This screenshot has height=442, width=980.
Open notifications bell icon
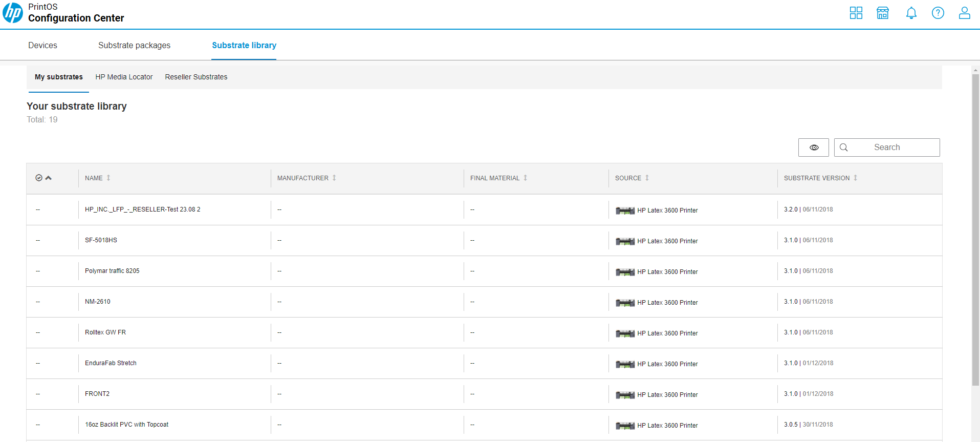coord(911,13)
